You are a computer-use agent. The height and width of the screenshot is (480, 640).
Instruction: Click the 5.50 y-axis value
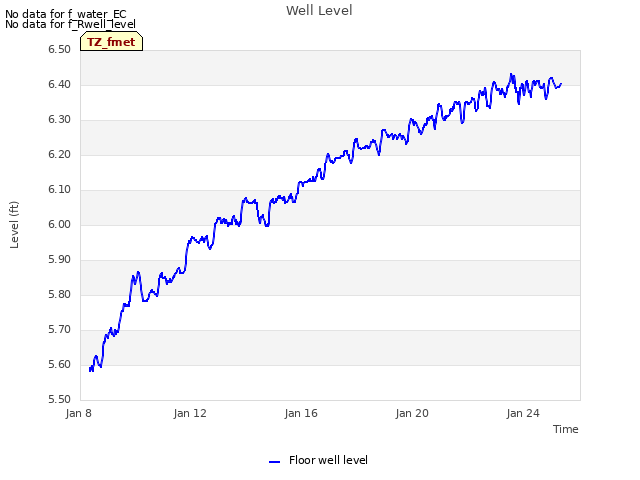pos(60,399)
